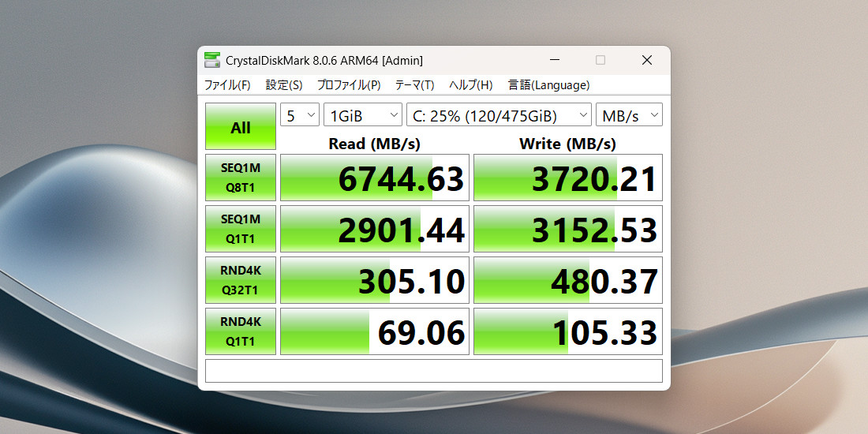Open the ヘルプ(H) menu
868x434 pixels.
click(470, 85)
